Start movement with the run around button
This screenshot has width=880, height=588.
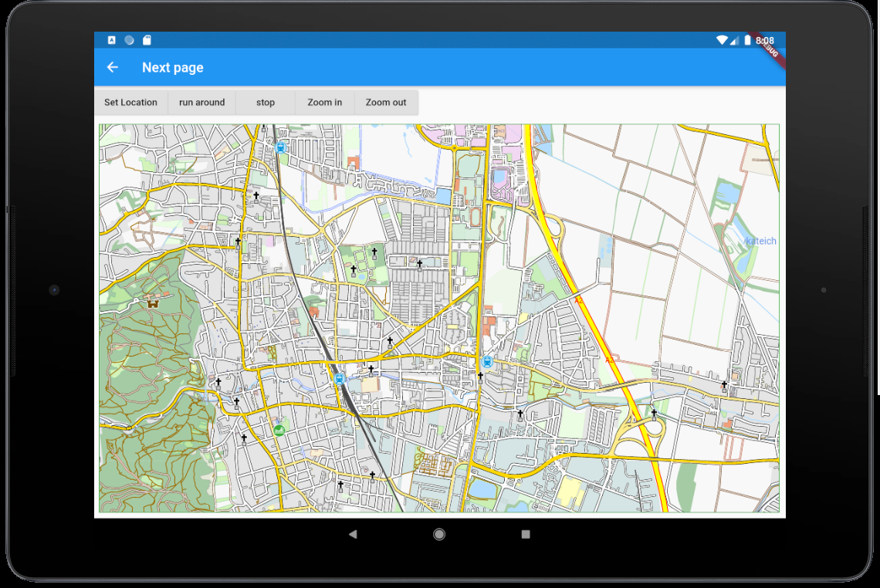pyautogui.click(x=201, y=102)
